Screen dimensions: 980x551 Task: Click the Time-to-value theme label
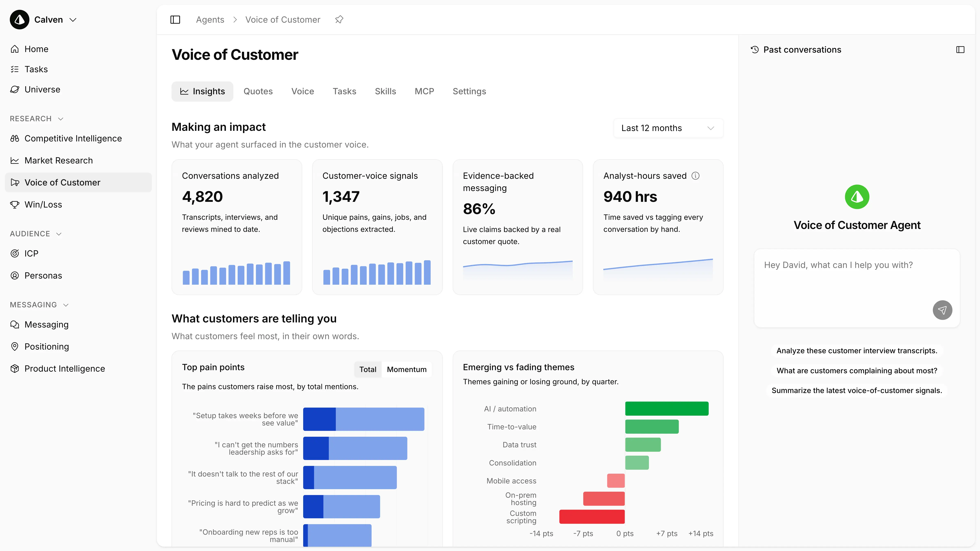[x=511, y=427]
